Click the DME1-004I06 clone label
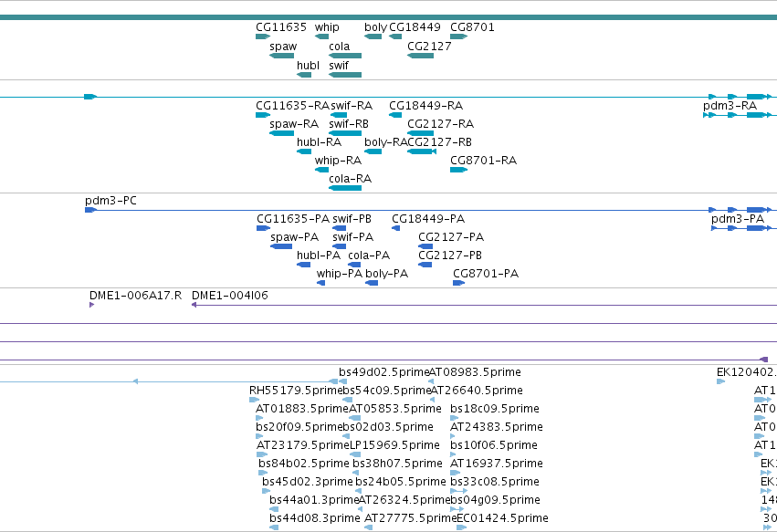 [x=230, y=296]
